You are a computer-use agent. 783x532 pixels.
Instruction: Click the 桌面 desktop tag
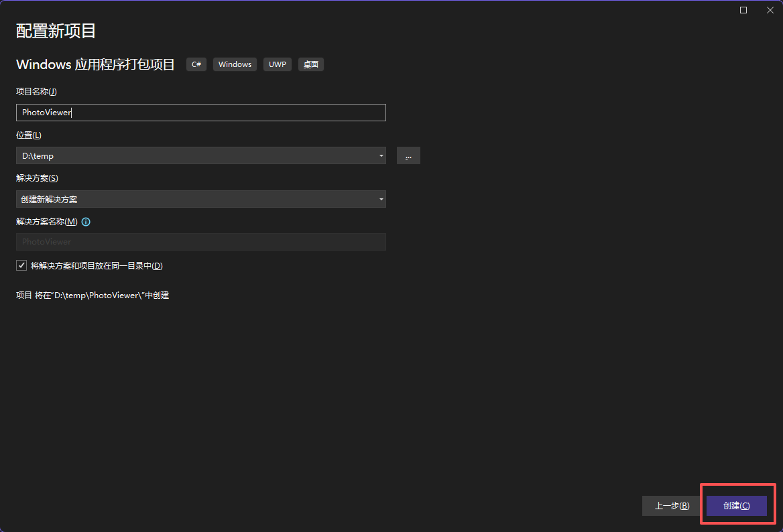tap(310, 64)
